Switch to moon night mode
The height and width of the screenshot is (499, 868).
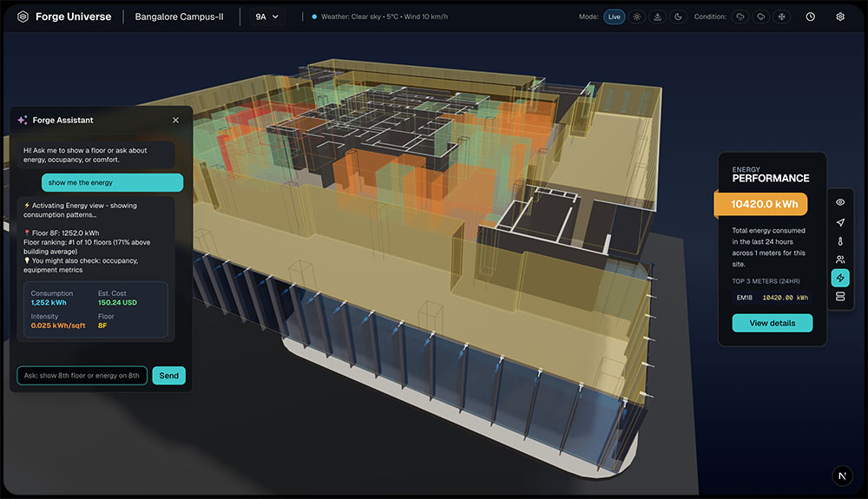678,16
